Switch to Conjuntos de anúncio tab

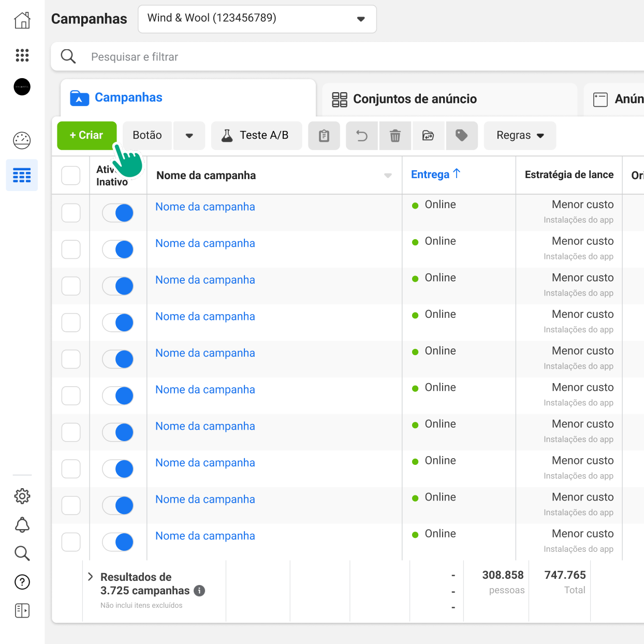[449, 99]
